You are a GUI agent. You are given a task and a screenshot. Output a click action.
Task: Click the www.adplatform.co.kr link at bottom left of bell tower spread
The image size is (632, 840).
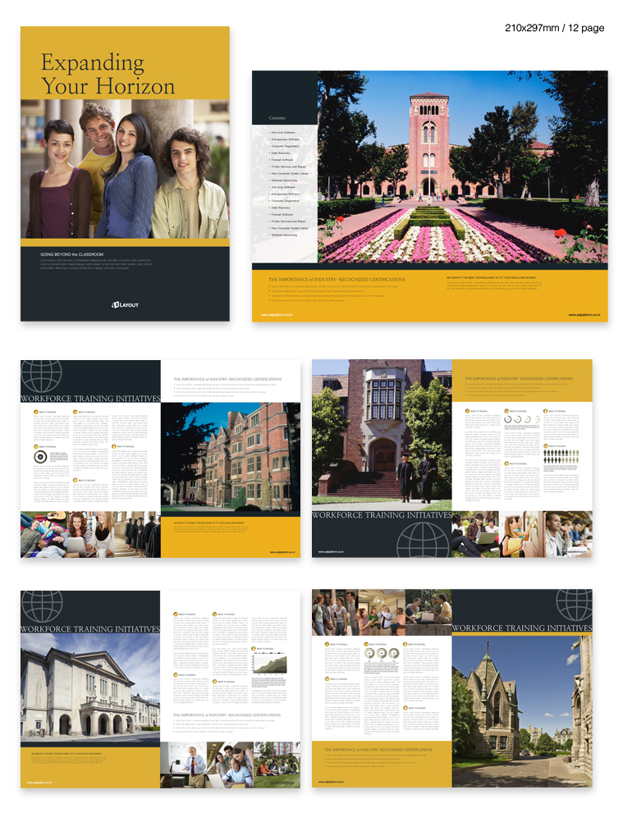(277, 315)
